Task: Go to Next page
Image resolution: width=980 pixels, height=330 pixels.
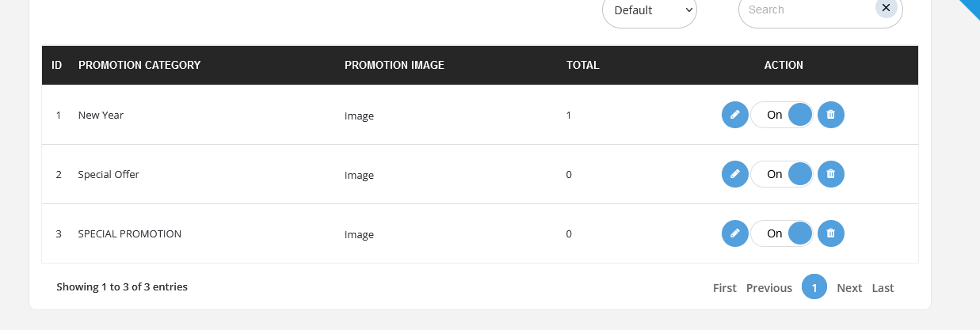Action: [849, 288]
